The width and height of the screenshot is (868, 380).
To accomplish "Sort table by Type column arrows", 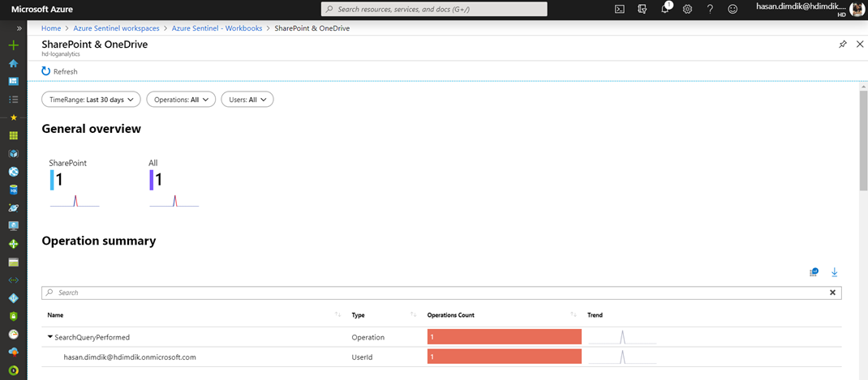I will pyautogui.click(x=413, y=314).
